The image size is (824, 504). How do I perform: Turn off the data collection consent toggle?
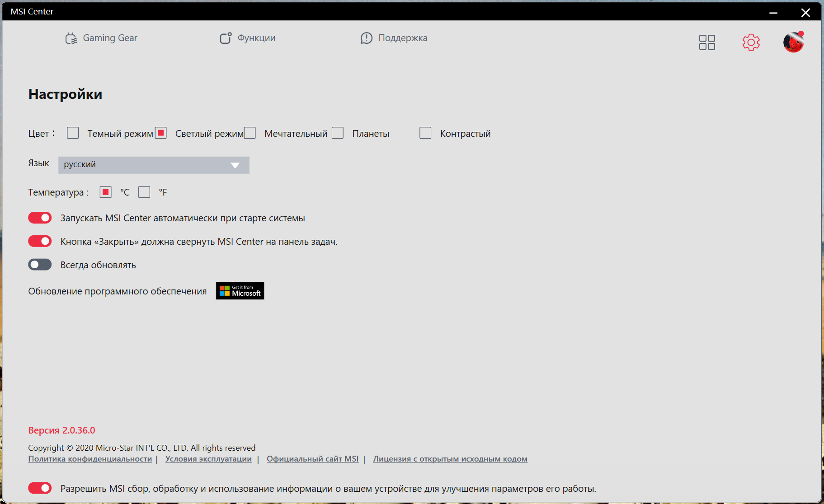(40, 488)
